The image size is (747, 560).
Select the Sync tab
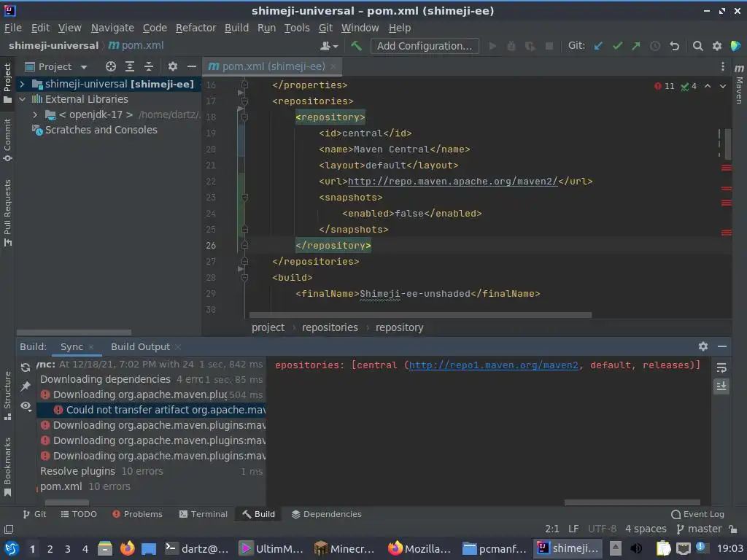71,347
